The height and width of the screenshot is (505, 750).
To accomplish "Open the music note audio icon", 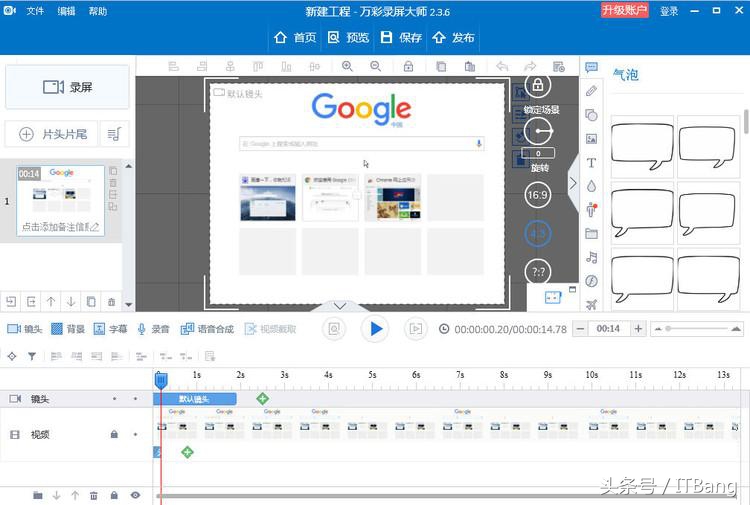I will click(592, 257).
